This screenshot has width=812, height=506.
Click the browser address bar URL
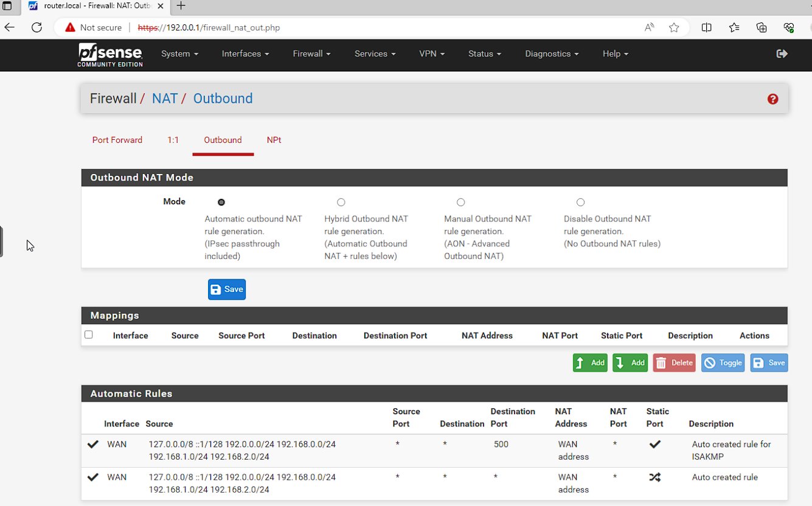[x=209, y=27]
